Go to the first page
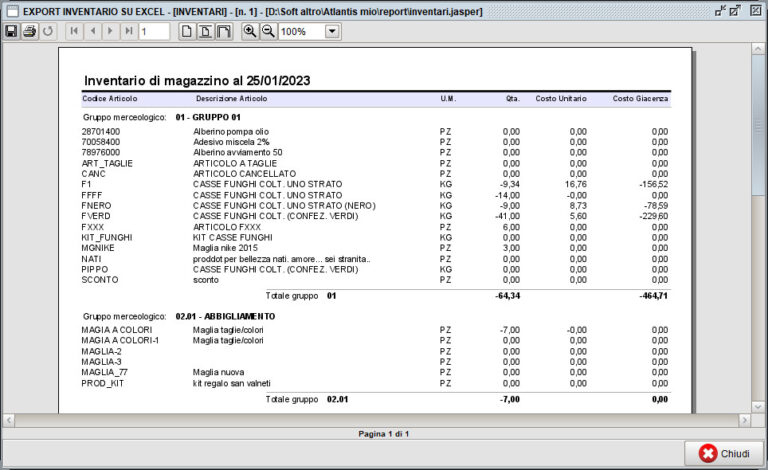This screenshot has height=470, width=768. 74,32
